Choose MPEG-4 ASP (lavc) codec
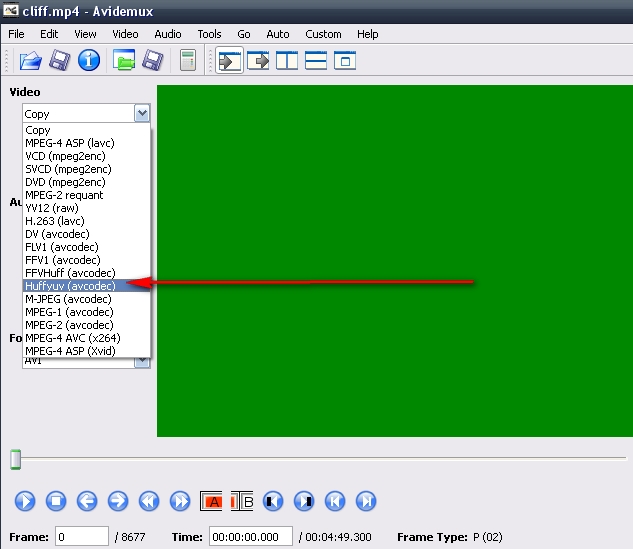 click(87, 143)
